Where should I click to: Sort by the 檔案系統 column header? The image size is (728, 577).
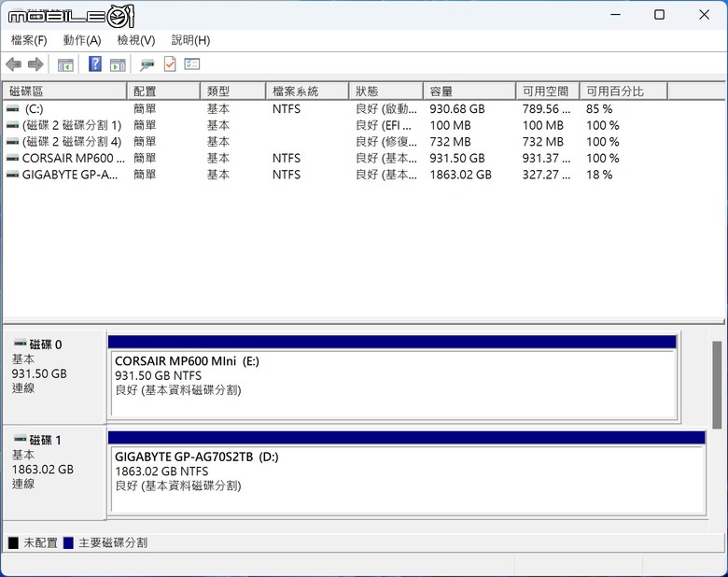point(307,91)
